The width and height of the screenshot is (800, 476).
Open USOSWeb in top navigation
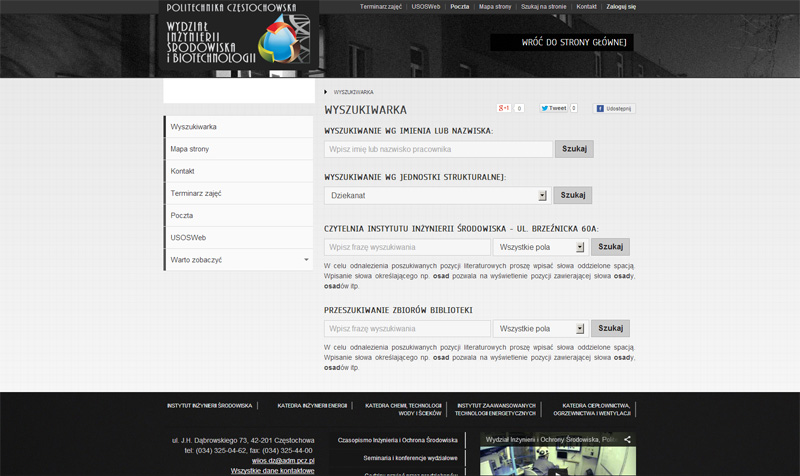pos(426,7)
